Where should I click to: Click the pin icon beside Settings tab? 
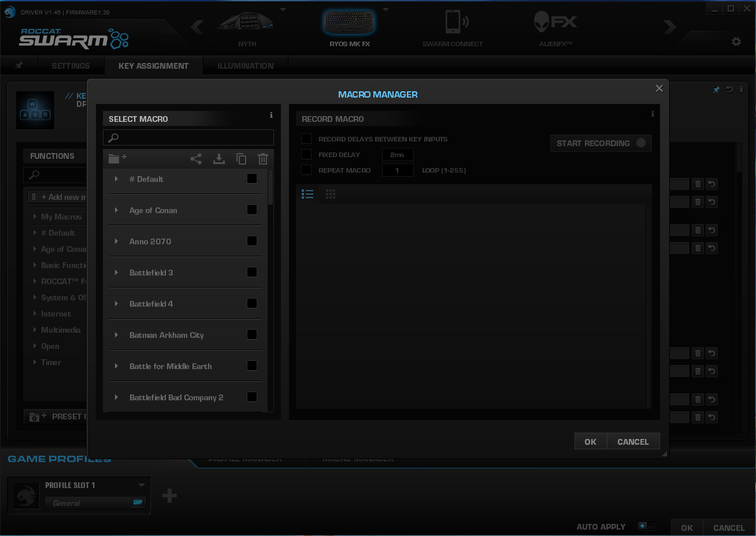(x=19, y=65)
